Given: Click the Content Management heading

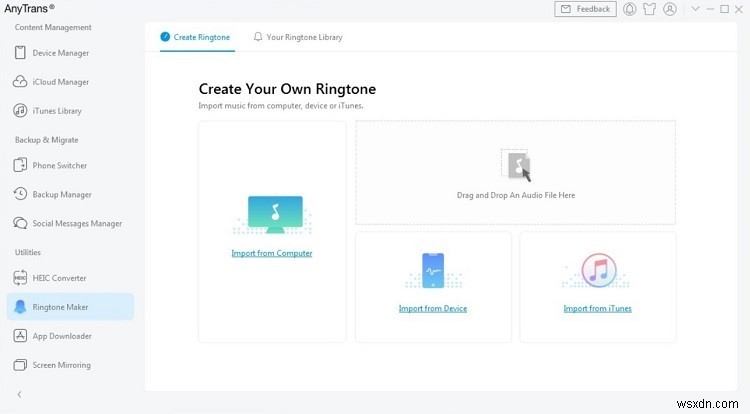Looking at the screenshot, I should point(53,27).
